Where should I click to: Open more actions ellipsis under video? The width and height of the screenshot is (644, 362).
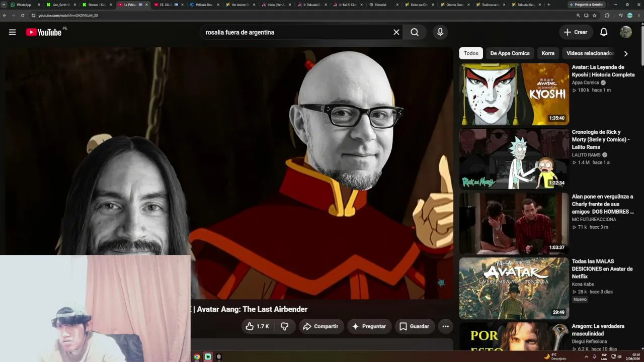pos(445,326)
